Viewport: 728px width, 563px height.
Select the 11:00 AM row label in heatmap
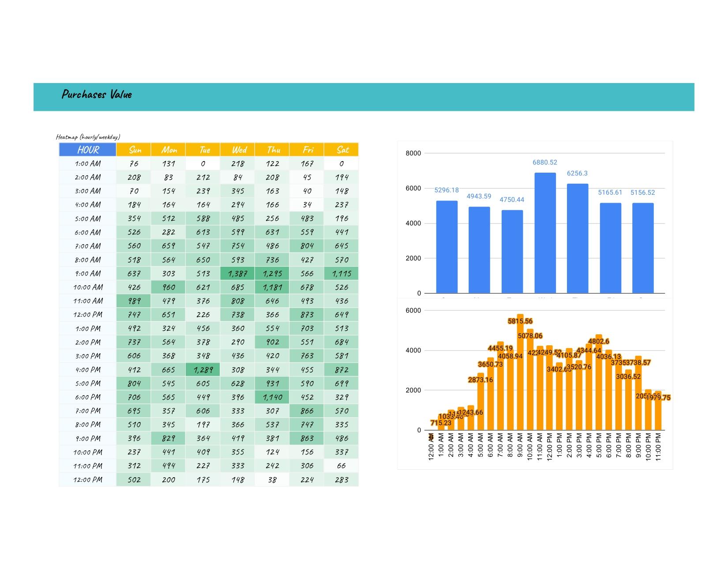click(x=88, y=301)
